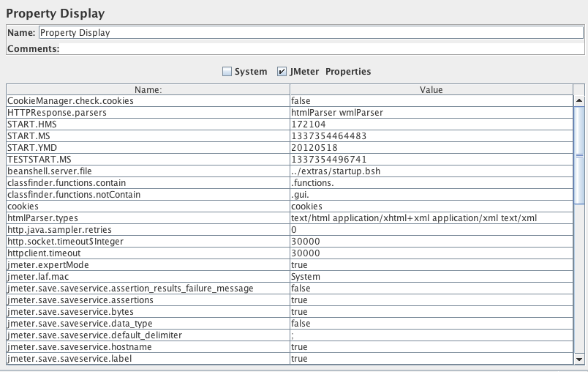Click the START.HMS value cell 172104

(x=431, y=124)
